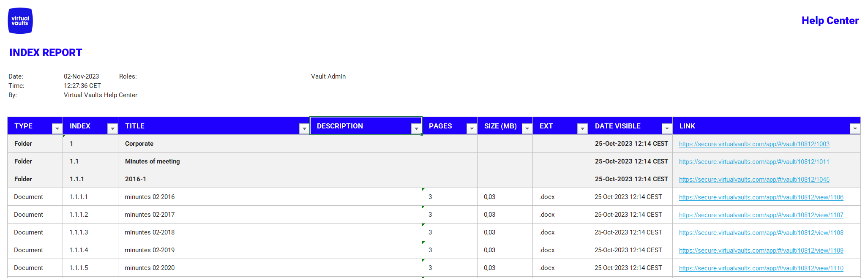Open the Corporate folder vault link
Viewport: 868px width, 278px height.
[754, 144]
